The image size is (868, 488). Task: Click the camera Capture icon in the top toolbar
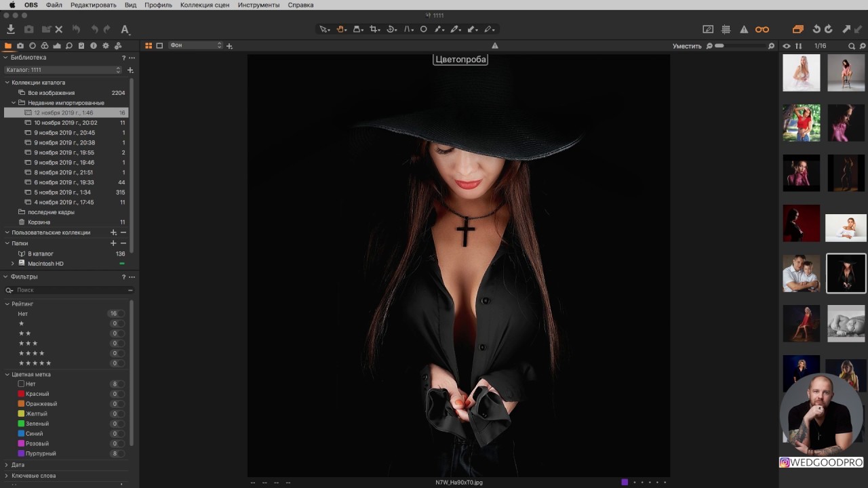coord(29,29)
